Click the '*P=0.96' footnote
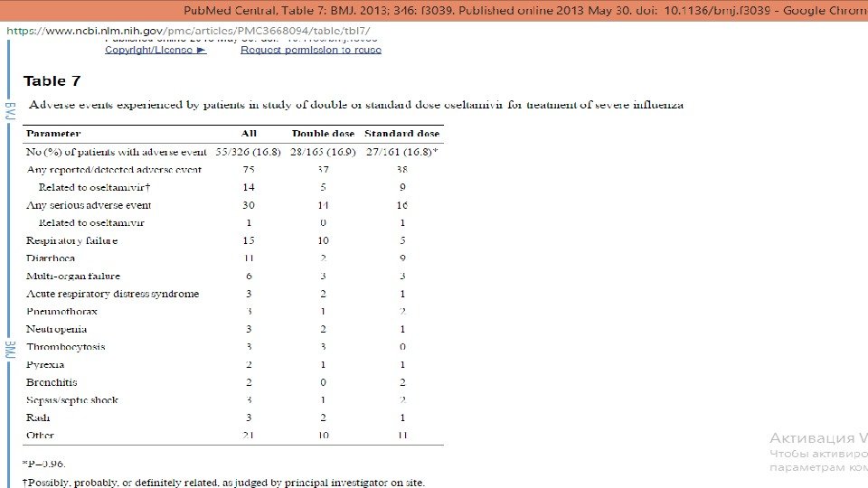 [43, 464]
